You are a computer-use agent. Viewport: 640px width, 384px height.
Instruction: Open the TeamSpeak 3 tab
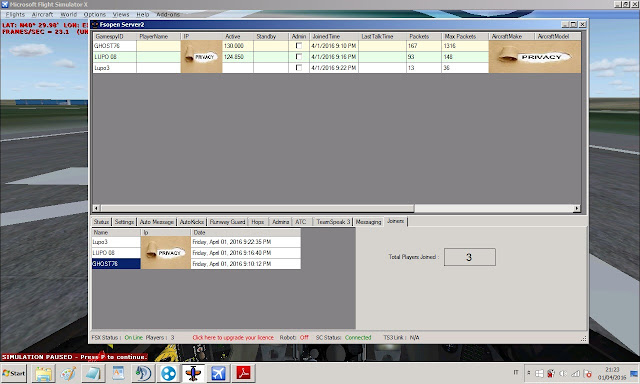(x=333, y=222)
